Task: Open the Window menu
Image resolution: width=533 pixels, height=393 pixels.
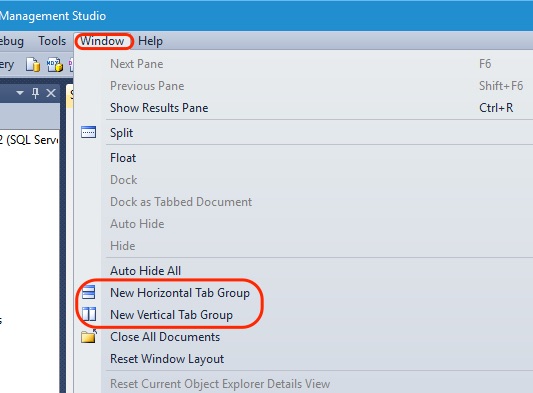Action: click(102, 41)
